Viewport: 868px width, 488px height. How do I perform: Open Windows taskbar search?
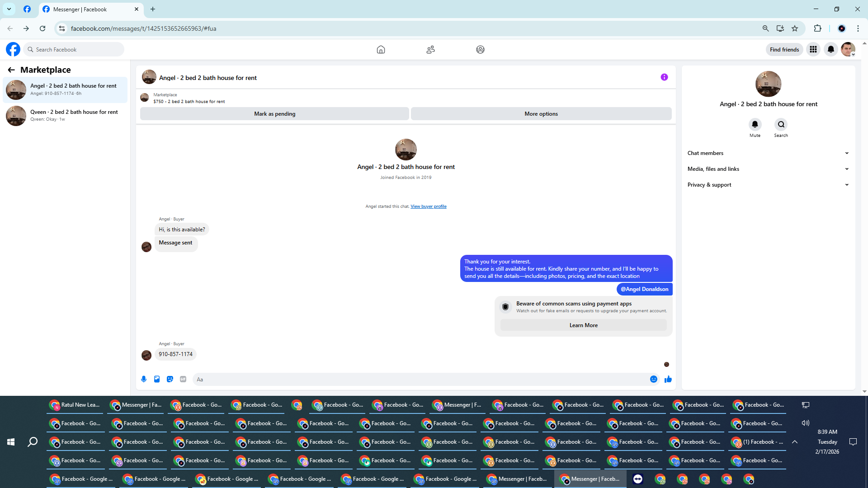33,442
